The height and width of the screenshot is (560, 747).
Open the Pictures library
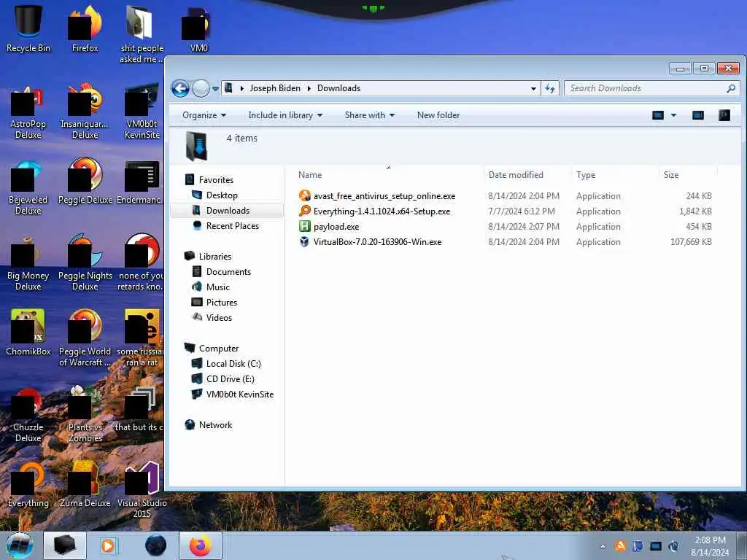pos(222,302)
